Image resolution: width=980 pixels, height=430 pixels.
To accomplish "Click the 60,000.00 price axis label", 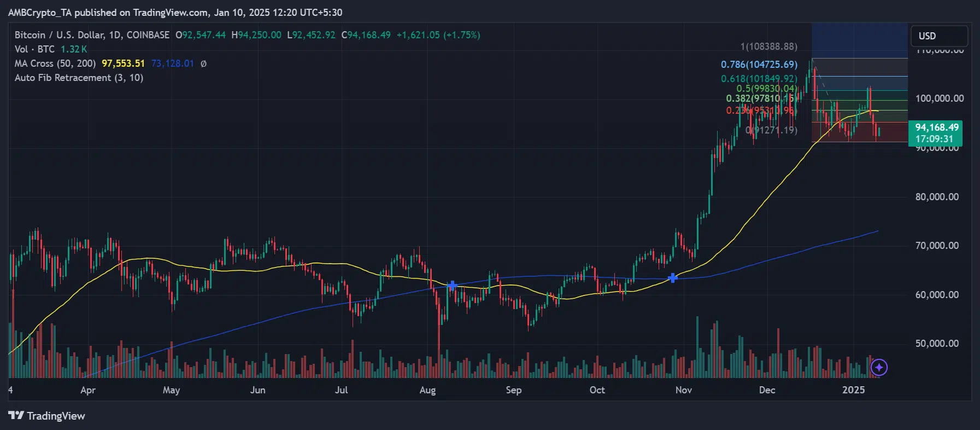I will point(937,295).
